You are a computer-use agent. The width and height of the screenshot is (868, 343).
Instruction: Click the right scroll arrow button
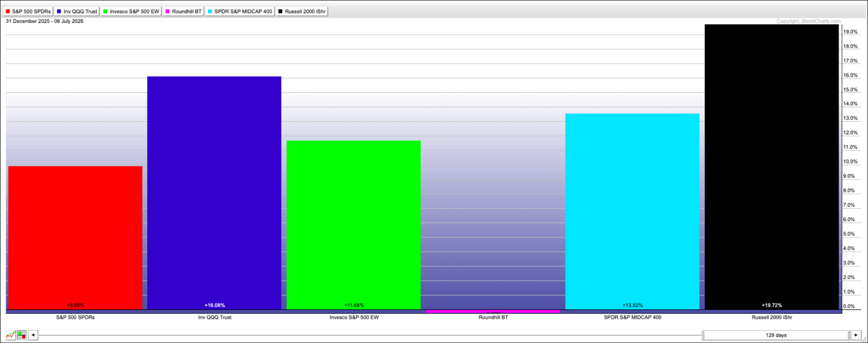pos(856,335)
